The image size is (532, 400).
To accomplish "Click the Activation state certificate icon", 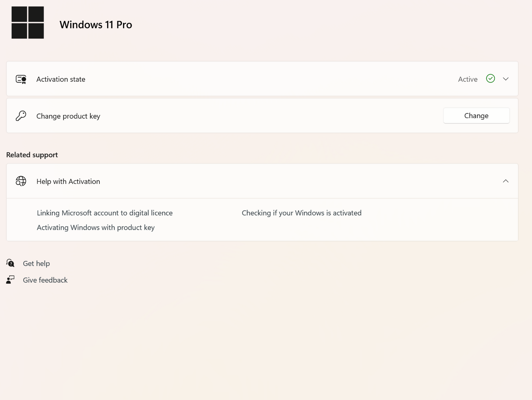I will pos(21,79).
